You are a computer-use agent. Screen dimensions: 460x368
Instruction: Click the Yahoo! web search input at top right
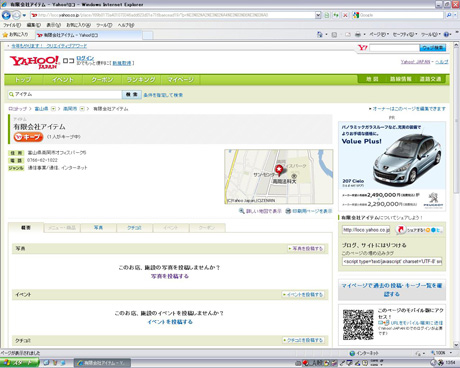click(394, 48)
